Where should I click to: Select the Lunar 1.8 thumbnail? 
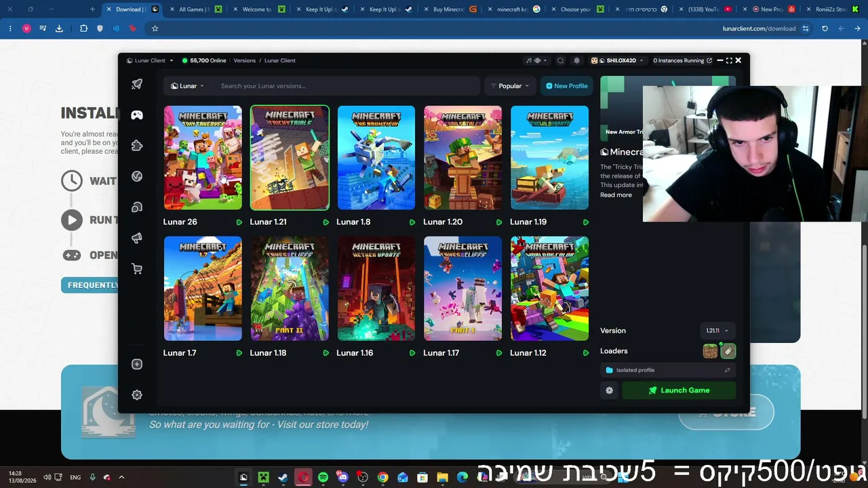[x=376, y=157]
